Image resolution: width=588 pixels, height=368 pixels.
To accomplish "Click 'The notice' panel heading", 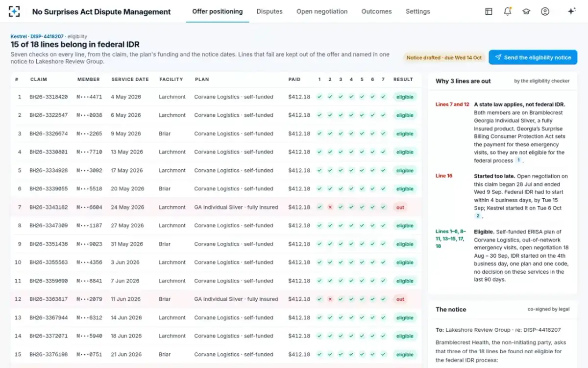I will click(x=451, y=310).
